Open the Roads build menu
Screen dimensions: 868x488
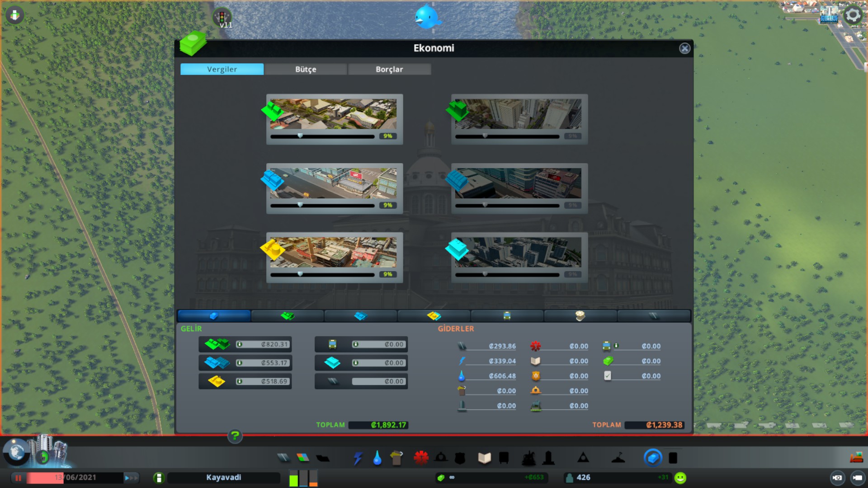pyautogui.click(x=283, y=458)
